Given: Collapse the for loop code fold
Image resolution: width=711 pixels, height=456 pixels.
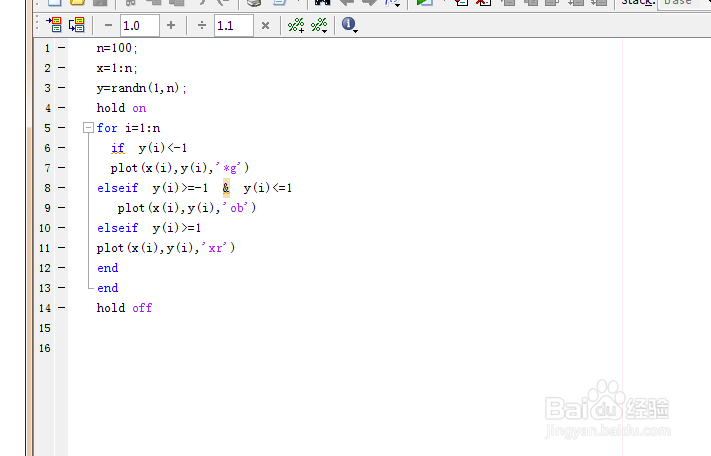Looking at the screenshot, I should tap(88, 128).
